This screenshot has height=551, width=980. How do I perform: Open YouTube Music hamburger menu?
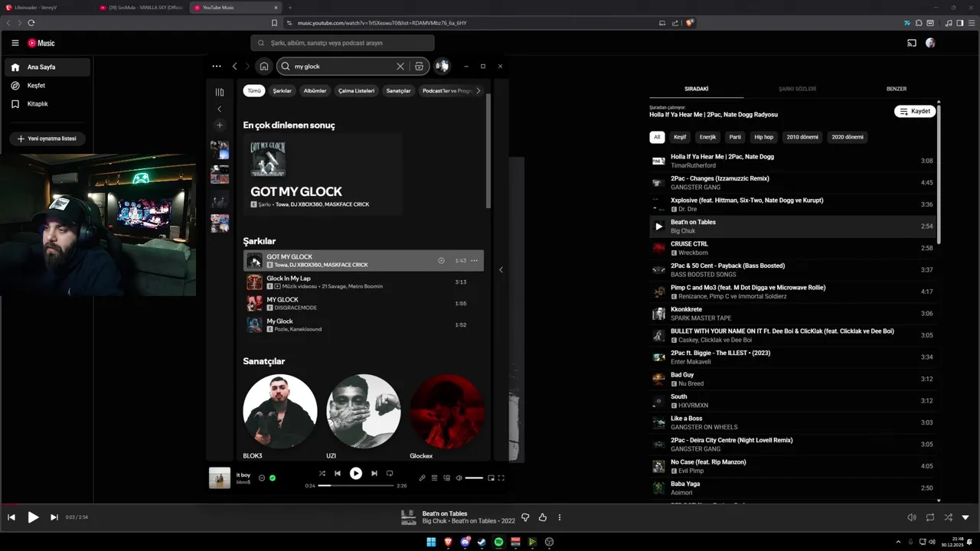[x=15, y=44]
